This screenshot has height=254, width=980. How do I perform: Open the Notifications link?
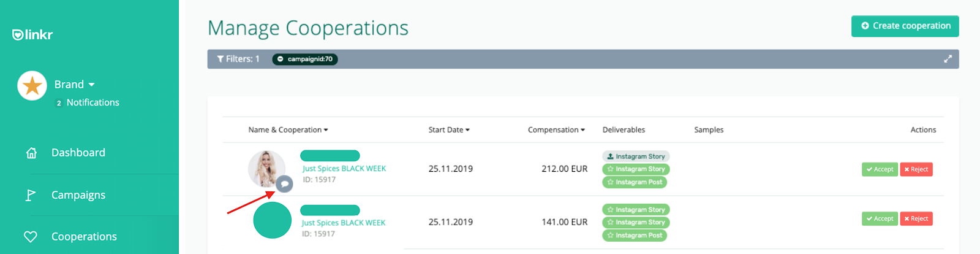pyautogui.click(x=92, y=102)
